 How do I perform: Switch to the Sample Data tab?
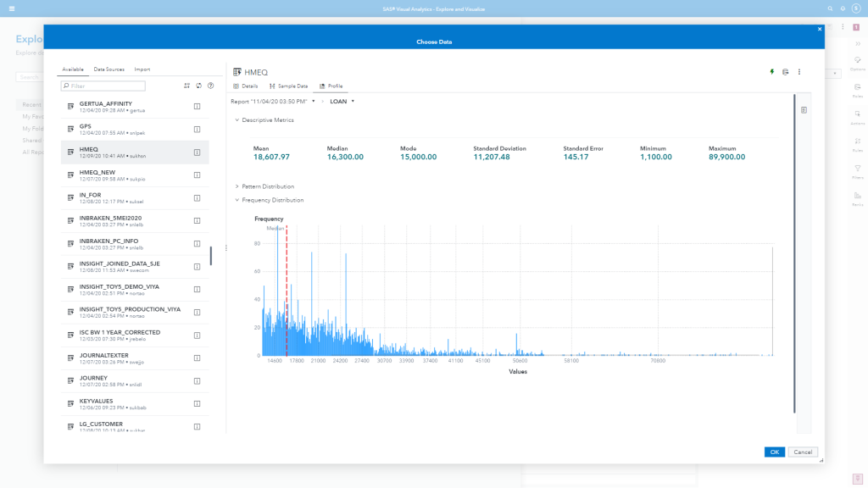click(288, 86)
